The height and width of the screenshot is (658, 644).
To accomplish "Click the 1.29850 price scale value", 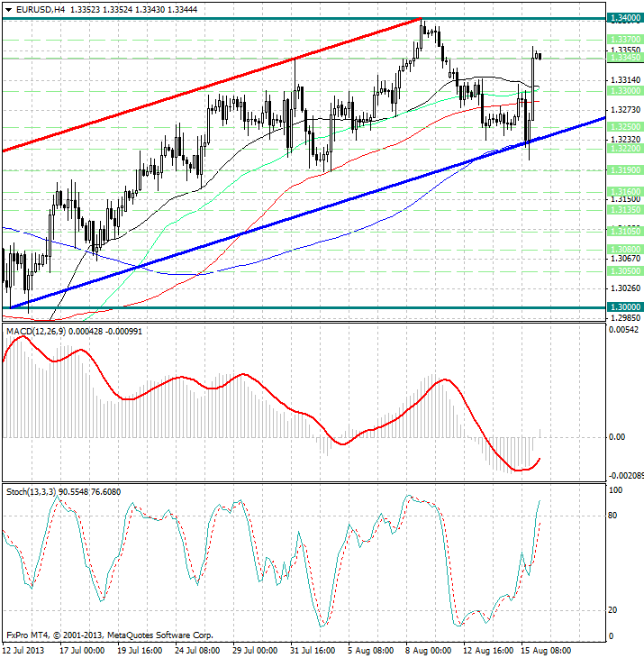I will (x=626, y=318).
